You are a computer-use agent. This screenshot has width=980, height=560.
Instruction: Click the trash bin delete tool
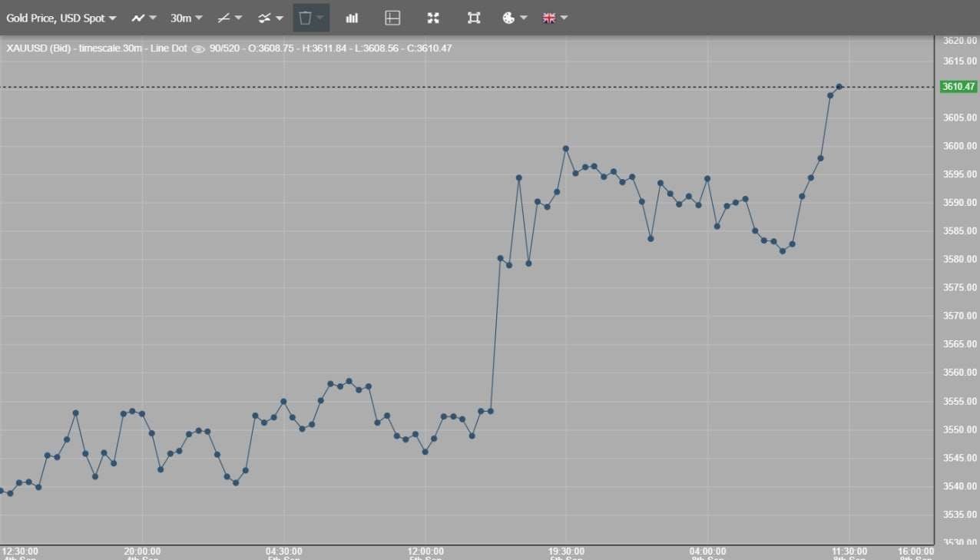(x=306, y=18)
